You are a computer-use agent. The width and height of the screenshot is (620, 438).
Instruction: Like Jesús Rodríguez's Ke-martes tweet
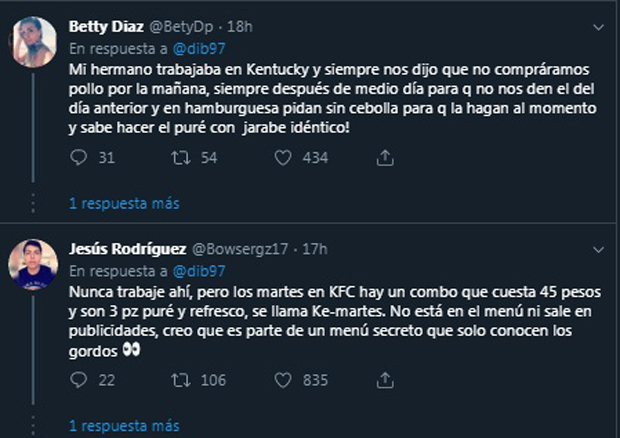coord(283,379)
